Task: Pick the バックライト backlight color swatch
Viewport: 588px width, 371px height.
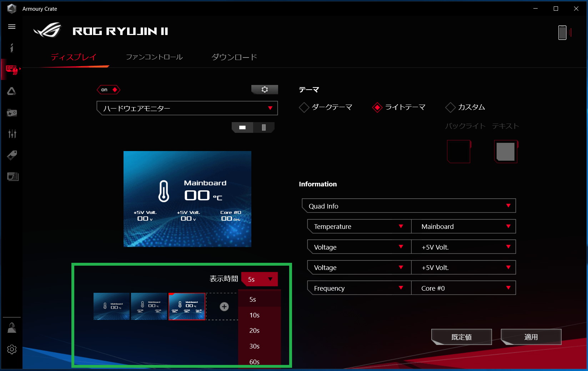Action: (x=459, y=151)
